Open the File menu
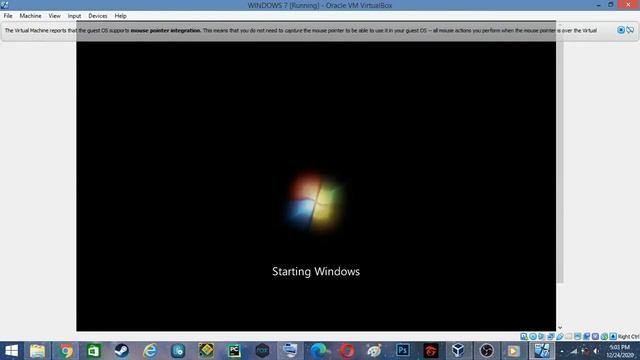 [8, 16]
